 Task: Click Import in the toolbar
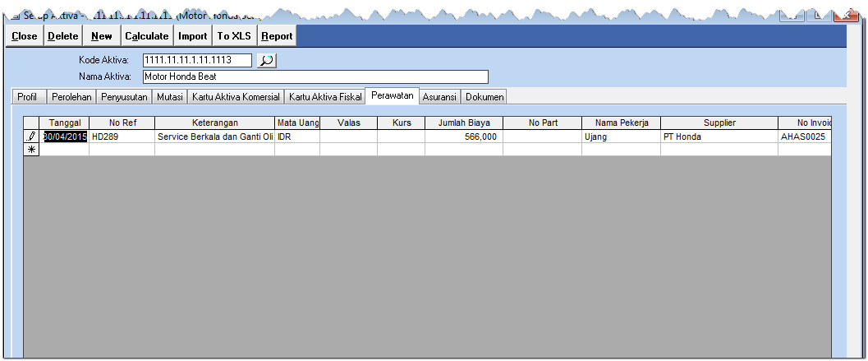(x=193, y=36)
